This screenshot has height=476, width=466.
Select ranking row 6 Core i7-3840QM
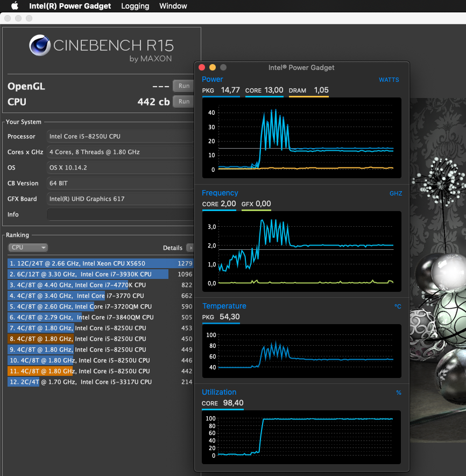101,317
